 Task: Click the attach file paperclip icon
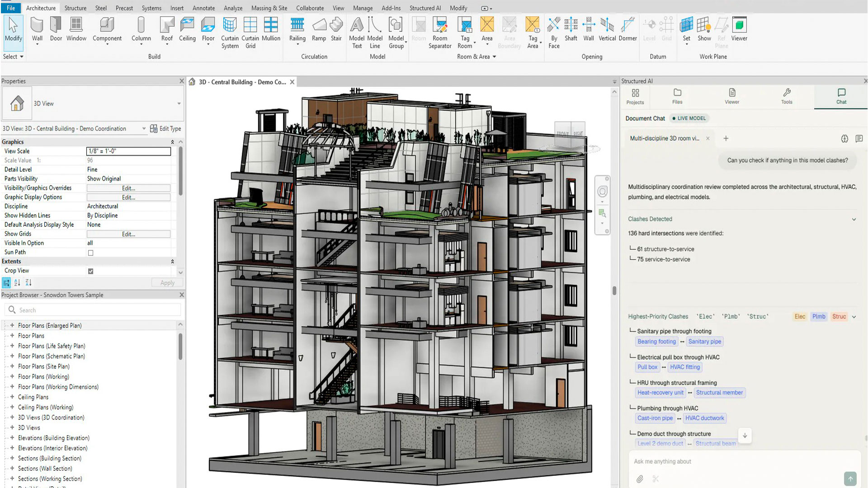tap(640, 479)
